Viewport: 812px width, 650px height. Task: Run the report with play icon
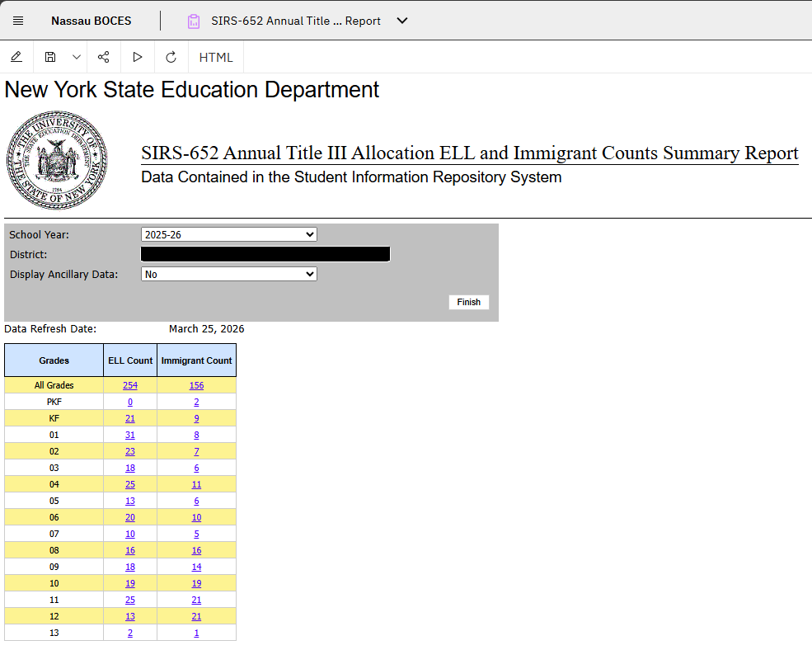coord(137,57)
